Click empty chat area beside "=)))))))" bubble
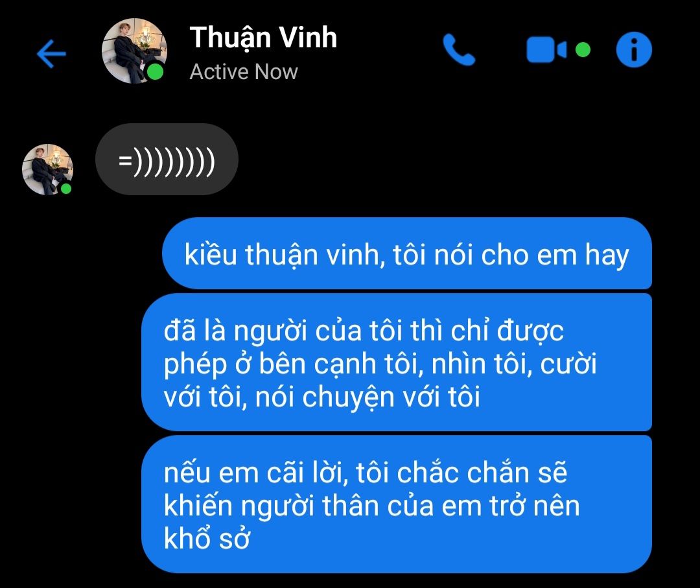The height and width of the screenshot is (588, 700). [x=447, y=159]
